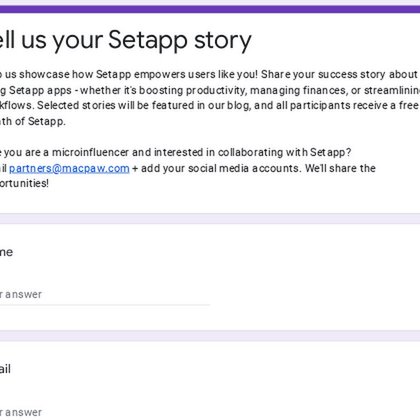Click the Email question label text
This screenshot has width=420, height=420.
click(5, 369)
